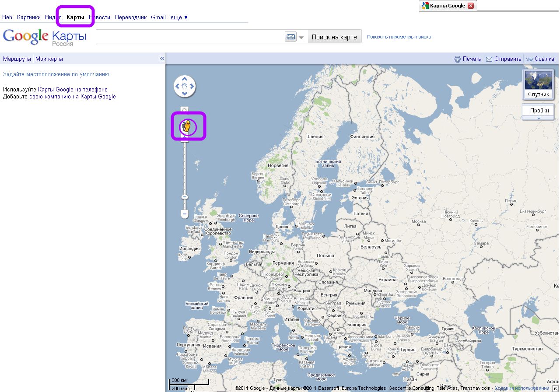Click the zoom slider handle
Screen dimensions: 560x392
[x=185, y=197]
